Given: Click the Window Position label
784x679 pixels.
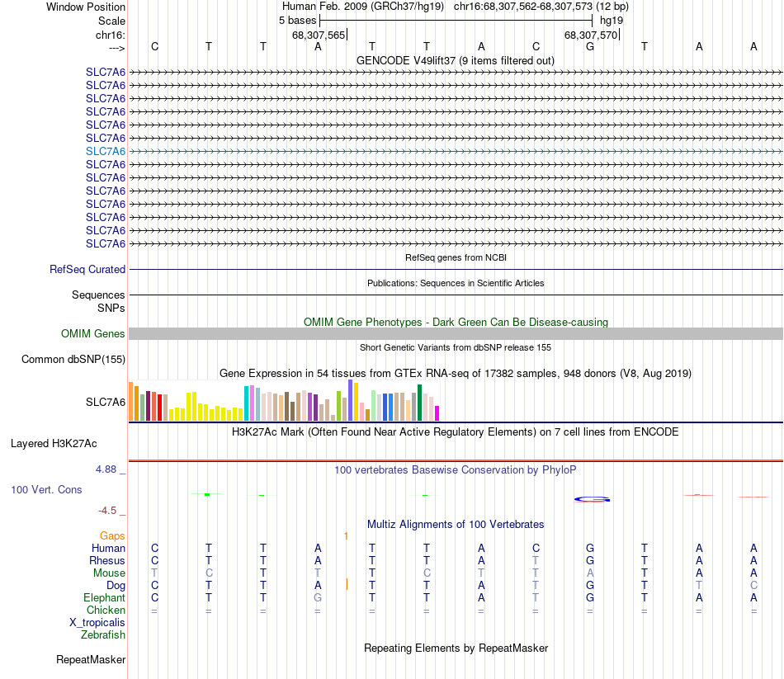Looking at the screenshot, I should (86, 7).
